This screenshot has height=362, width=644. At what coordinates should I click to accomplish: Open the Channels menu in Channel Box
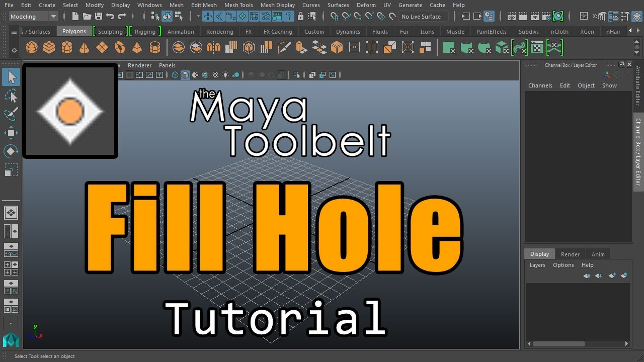[540, 85]
